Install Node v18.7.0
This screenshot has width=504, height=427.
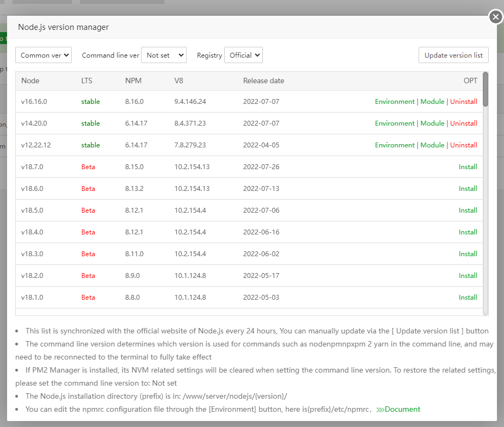coord(468,167)
